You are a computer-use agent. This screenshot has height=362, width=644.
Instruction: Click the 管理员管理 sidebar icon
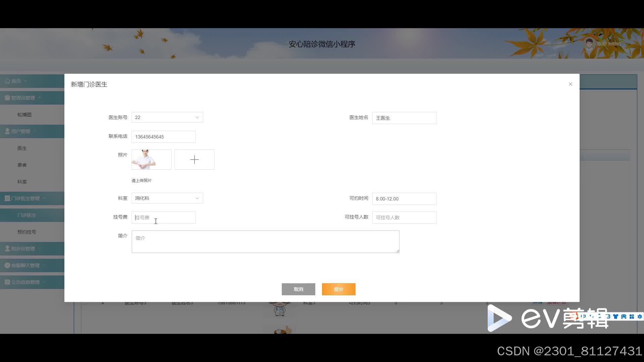pyautogui.click(x=7, y=98)
